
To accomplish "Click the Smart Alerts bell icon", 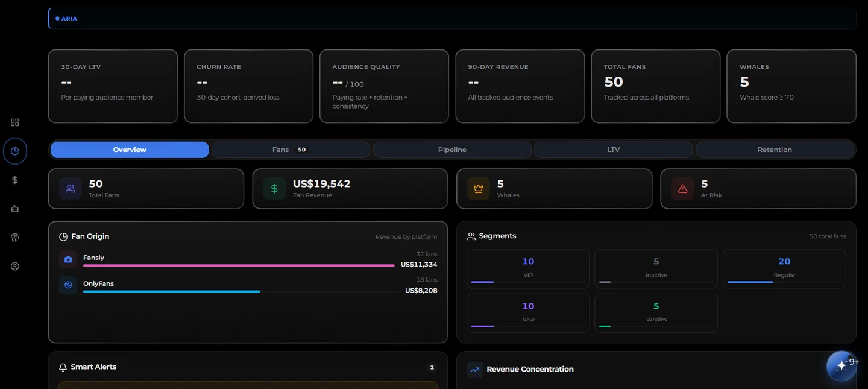I will (63, 367).
